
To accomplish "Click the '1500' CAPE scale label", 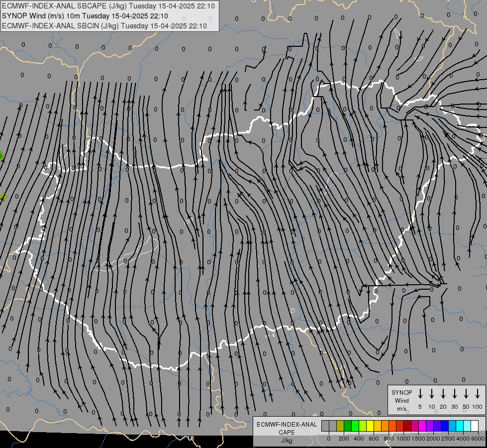I will click(x=418, y=439).
